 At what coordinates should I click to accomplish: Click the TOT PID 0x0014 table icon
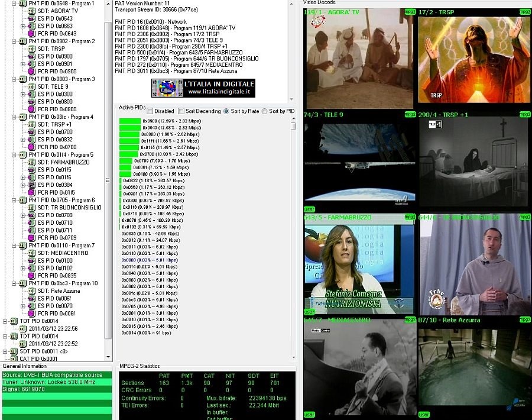tap(14, 321)
